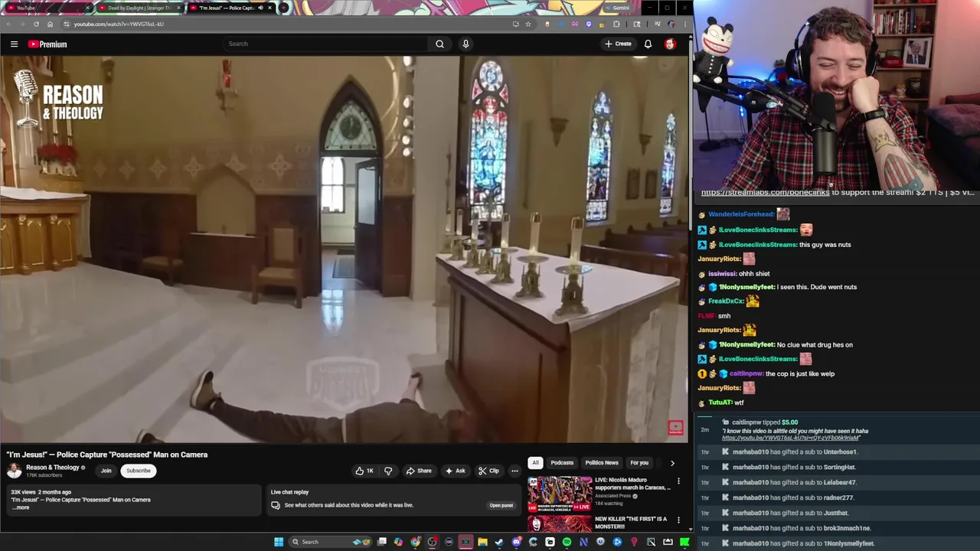This screenshot has height=551, width=980.
Task: Close the Dead by Daylight tab
Action: point(179,8)
